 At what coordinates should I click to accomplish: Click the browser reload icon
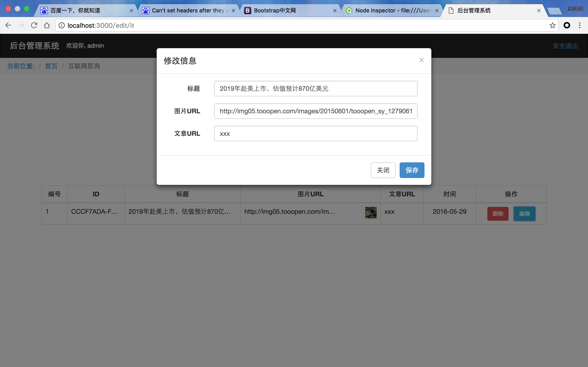[34, 25]
